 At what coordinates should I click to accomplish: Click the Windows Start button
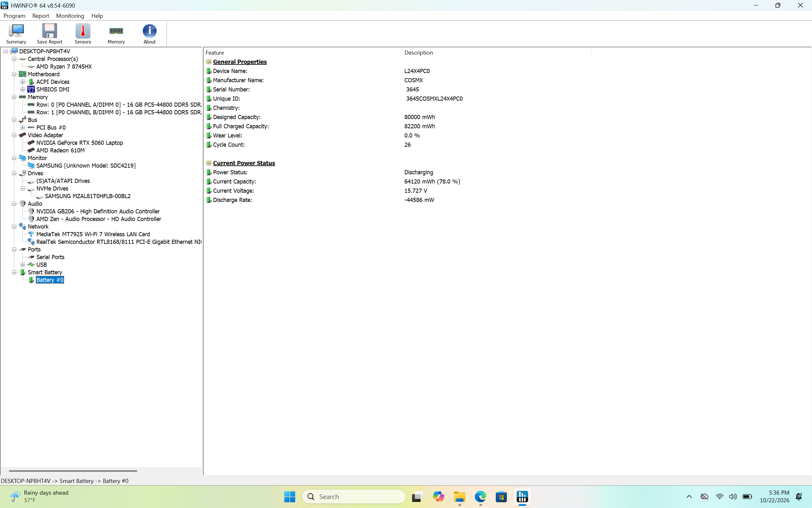290,497
